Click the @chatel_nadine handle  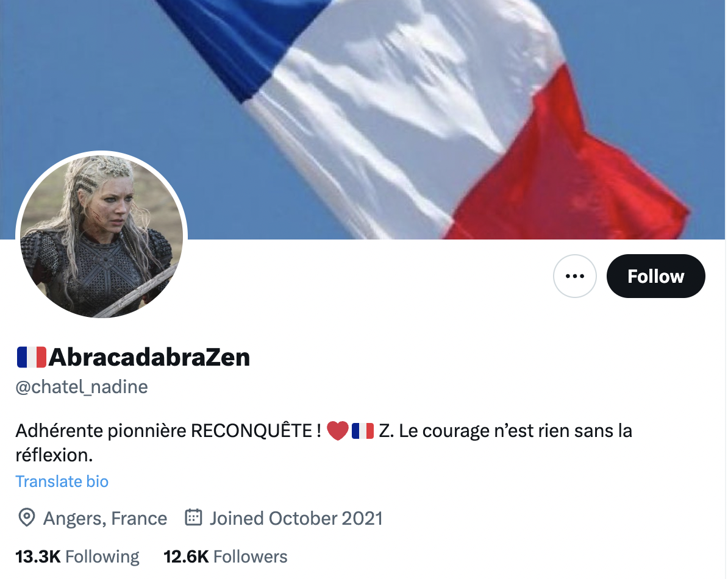[82, 386]
